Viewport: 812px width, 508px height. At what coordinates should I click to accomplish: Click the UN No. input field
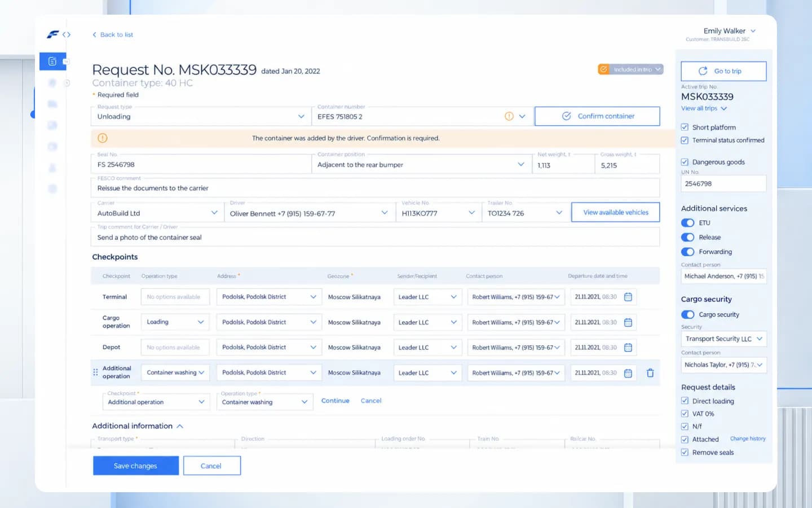click(724, 183)
